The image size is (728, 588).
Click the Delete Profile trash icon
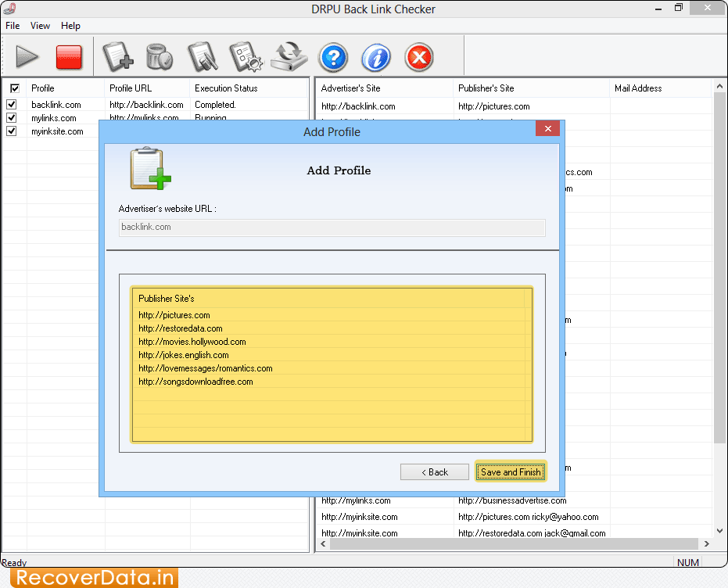point(160,57)
